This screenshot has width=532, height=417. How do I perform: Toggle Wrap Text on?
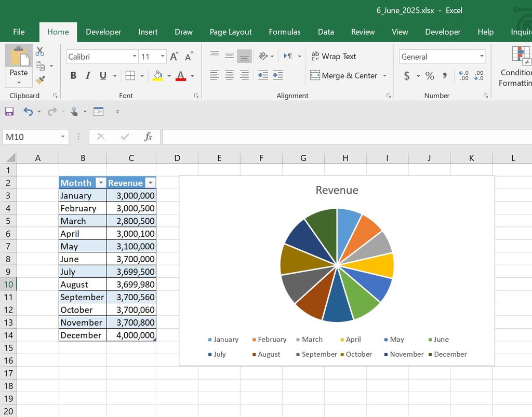[x=334, y=56]
